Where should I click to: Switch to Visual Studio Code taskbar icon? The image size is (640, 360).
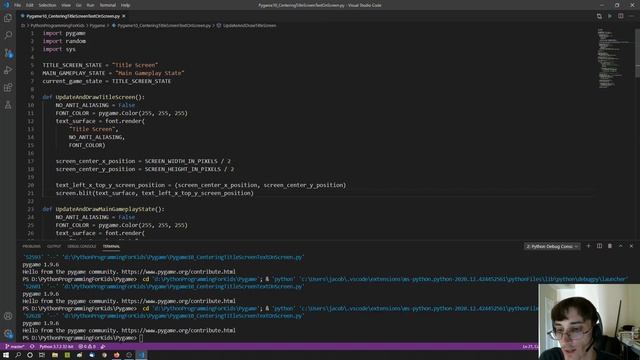[141, 355]
